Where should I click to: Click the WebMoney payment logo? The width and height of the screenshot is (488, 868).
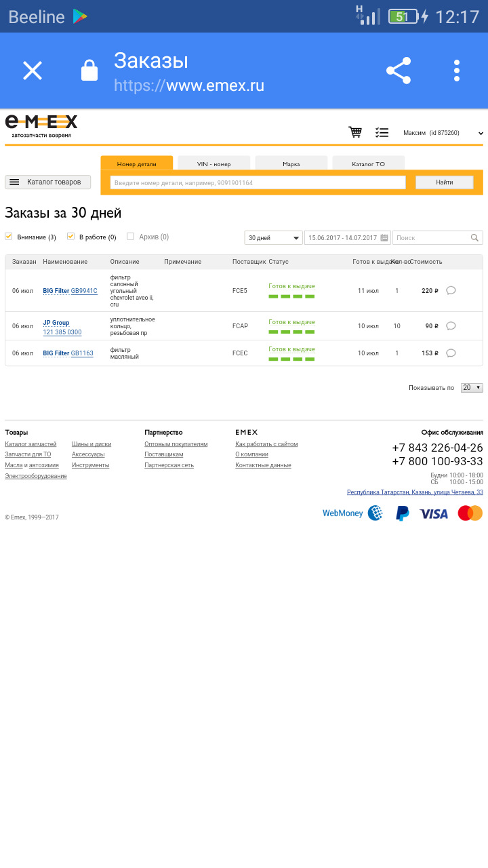click(352, 513)
